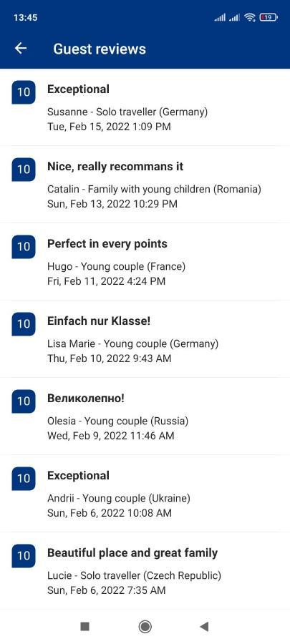Screen dimensions: 290x644
Task: Tap the Android triangle back button
Action: [x=204, y=626]
